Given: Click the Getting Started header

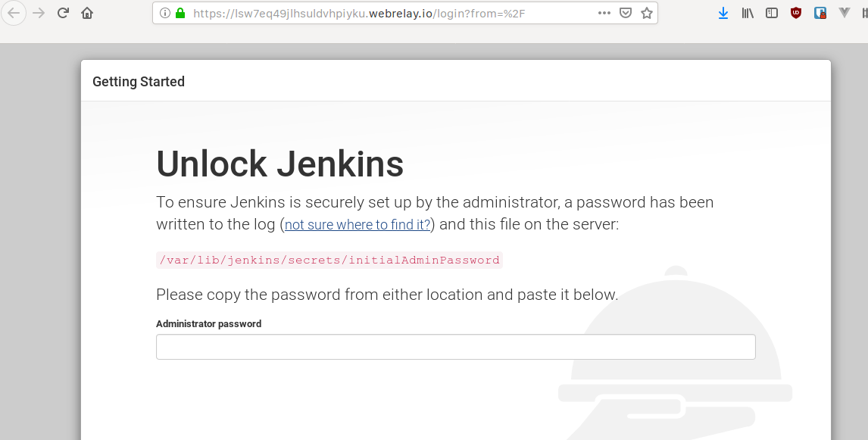Looking at the screenshot, I should tap(138, 81).
